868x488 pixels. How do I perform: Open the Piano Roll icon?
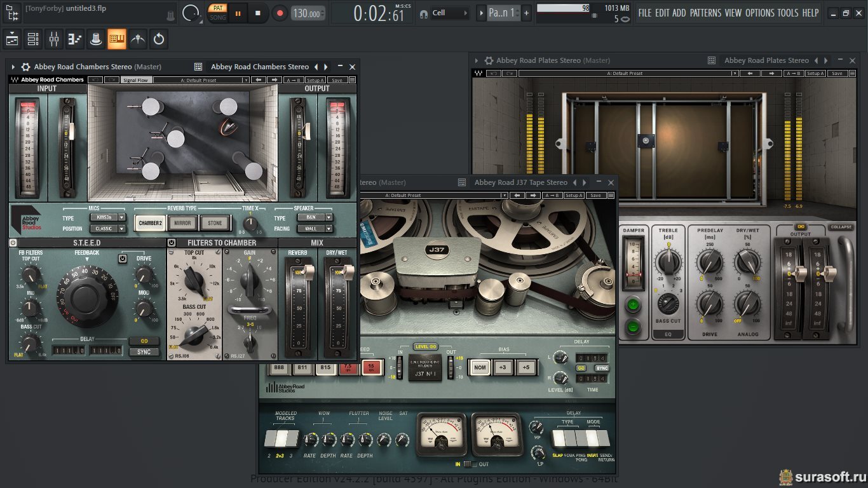point(75,39)
